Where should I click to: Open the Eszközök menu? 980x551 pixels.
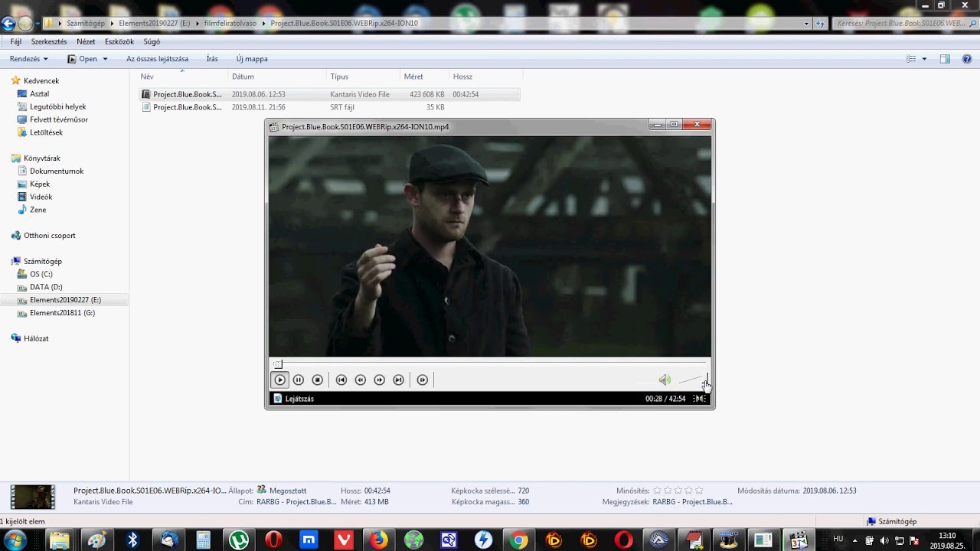pos(119,42)
